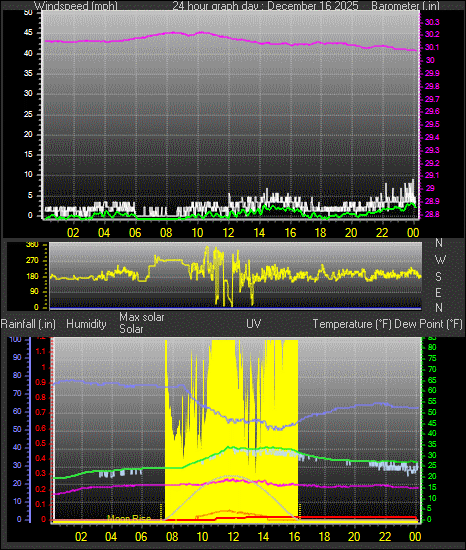Click the 80 mark on the blue humidity axis
Screen dimensions: 466x550
click(17, 375)
